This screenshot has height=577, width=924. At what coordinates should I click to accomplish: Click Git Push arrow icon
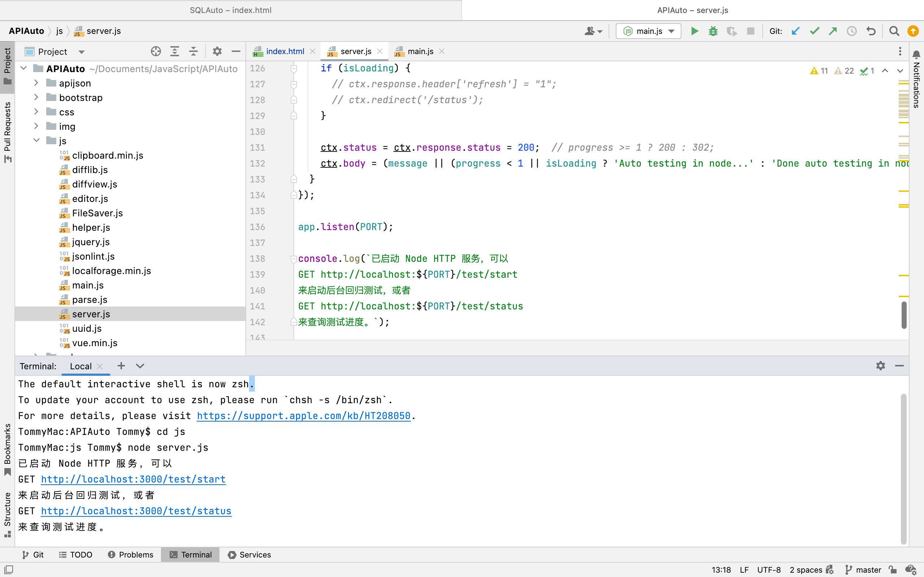833,31
